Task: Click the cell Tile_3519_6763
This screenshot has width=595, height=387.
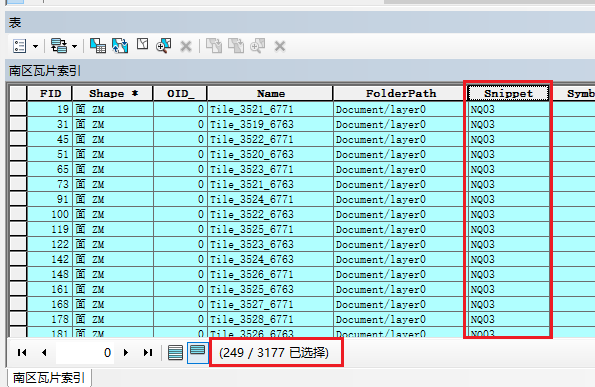Action: pos(270,124)
